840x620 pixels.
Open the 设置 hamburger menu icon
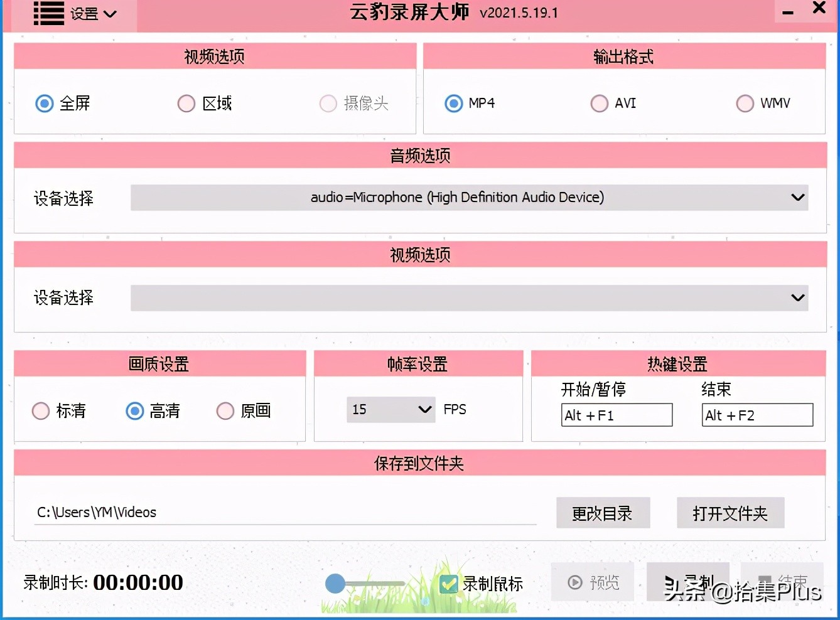(x=48, y=13)
